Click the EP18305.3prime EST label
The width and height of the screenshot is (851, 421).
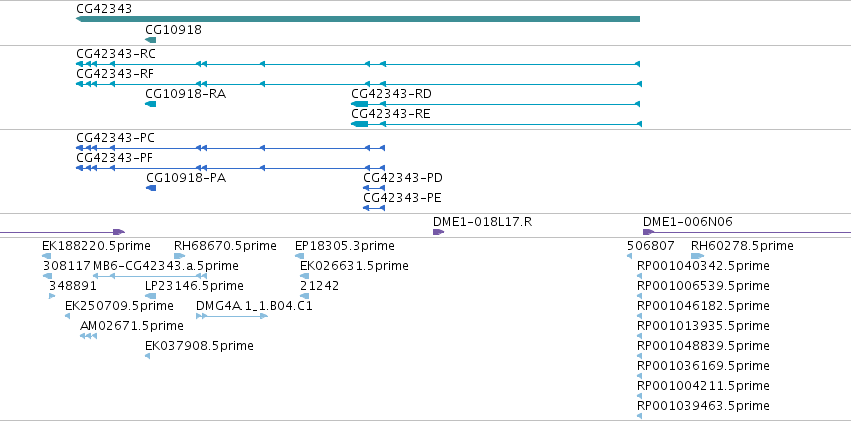coord(345,246)
